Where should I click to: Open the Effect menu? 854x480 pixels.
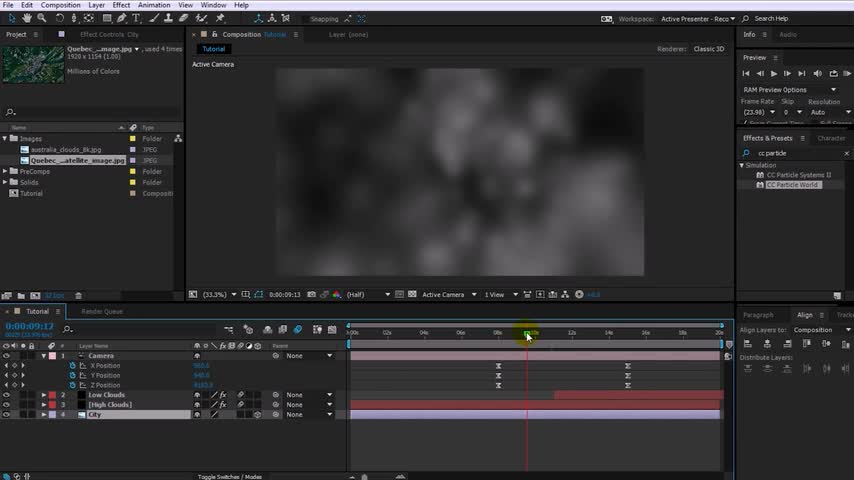point(121,5)
